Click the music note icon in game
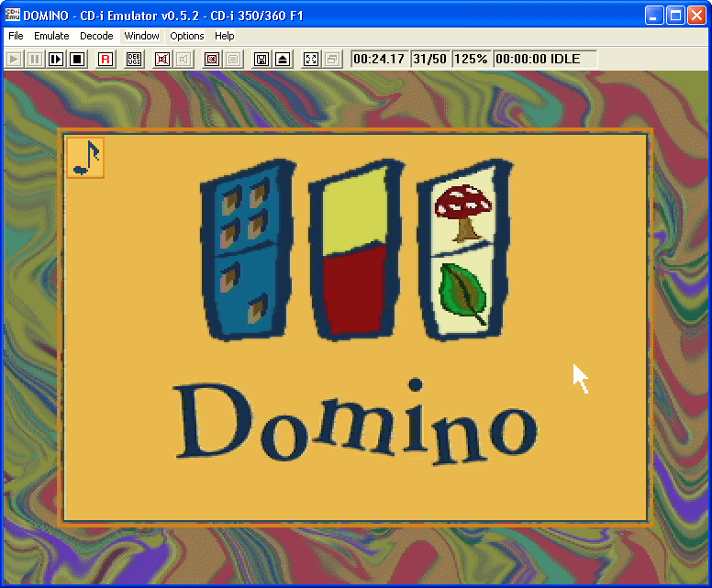This screenshot has width=712, height=588. (x=85, y=157)
